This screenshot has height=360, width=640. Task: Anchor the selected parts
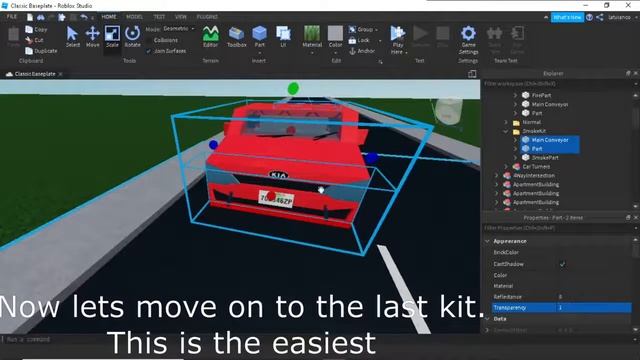362,51
